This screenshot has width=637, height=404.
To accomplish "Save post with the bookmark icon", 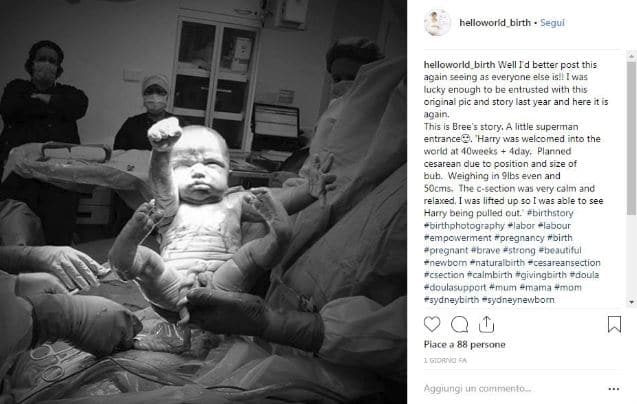I will [614, 324].
